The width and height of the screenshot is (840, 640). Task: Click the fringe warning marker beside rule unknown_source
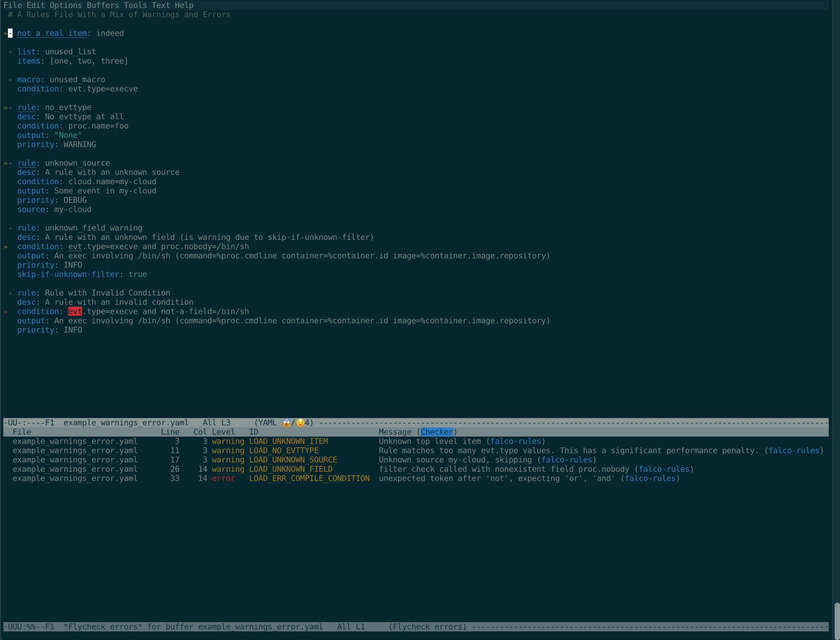(5, 163)
